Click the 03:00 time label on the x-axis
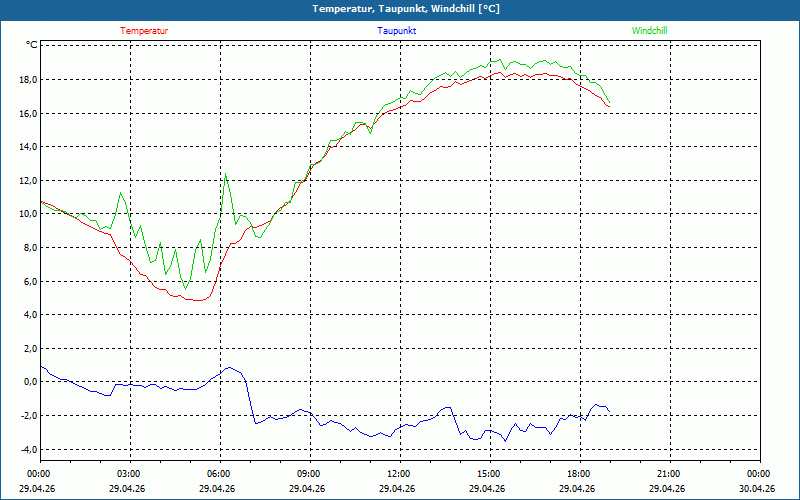The height and width of the screenshot is (500, 800). point(129,473)
